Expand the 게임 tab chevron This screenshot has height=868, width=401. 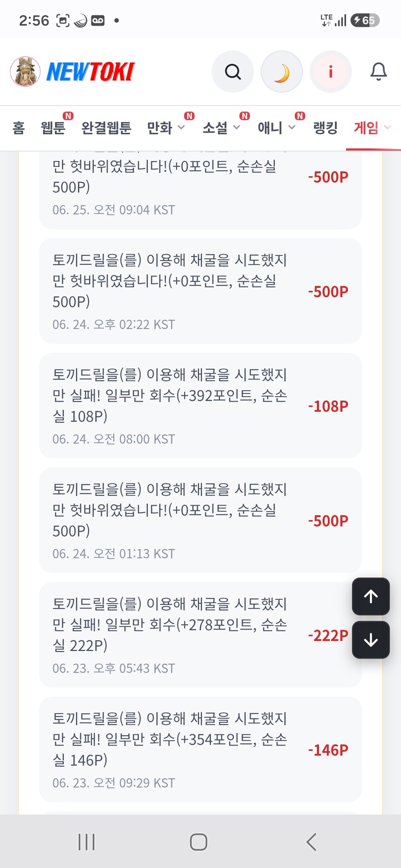point(387,128)
